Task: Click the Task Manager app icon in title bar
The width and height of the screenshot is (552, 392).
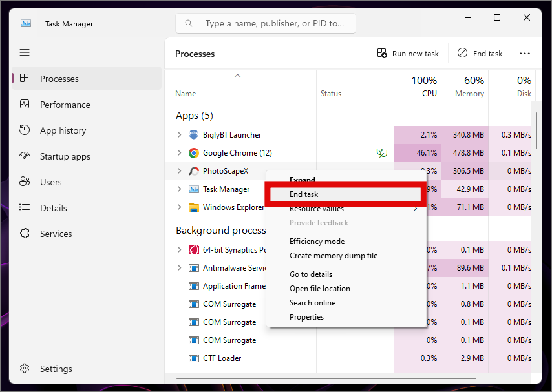Action: 26,24
